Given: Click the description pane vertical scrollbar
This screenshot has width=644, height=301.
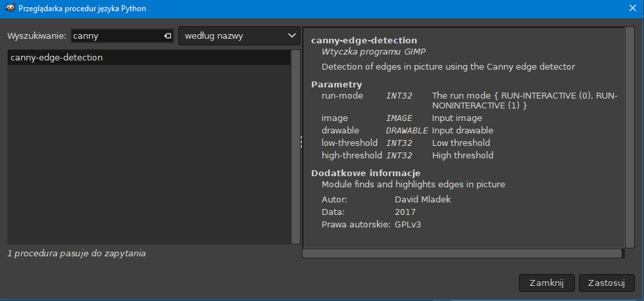Looking at the screenshot, I should (630, 137).
